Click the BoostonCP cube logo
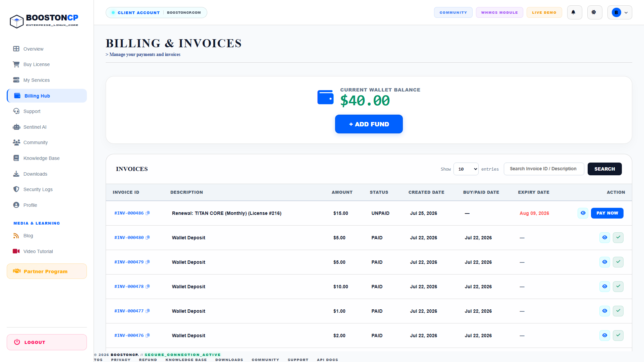The image size is (644, 362). pyautogui.click(x=16, y=21)
